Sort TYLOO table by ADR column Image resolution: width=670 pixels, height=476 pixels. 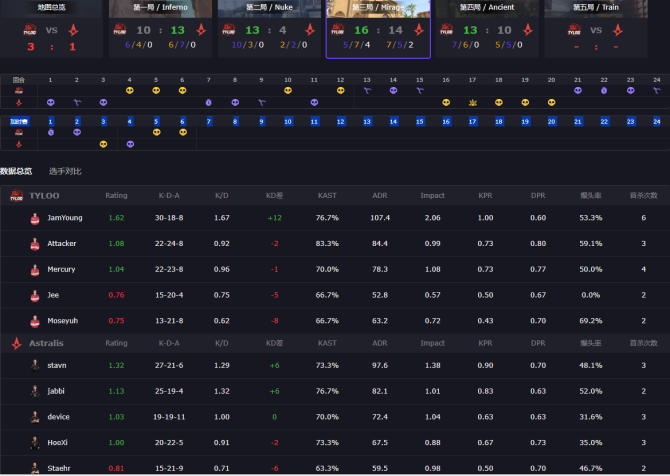(379, 196)
